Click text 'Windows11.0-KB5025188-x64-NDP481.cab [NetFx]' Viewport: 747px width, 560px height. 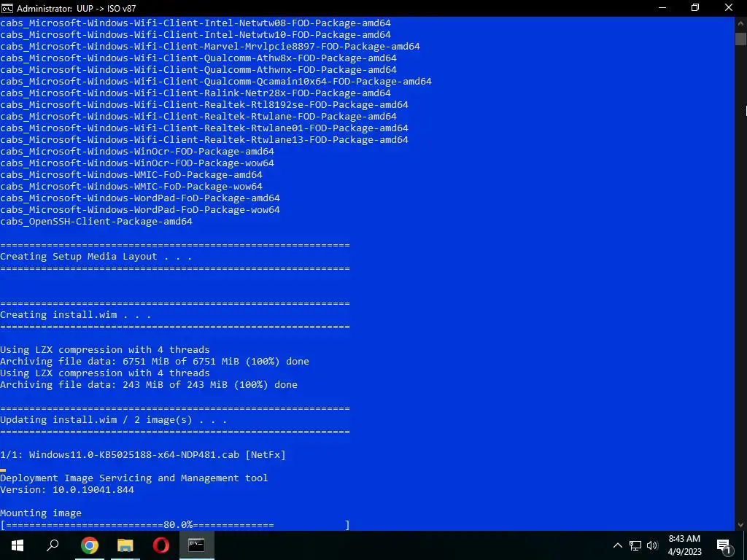(158, 455)
